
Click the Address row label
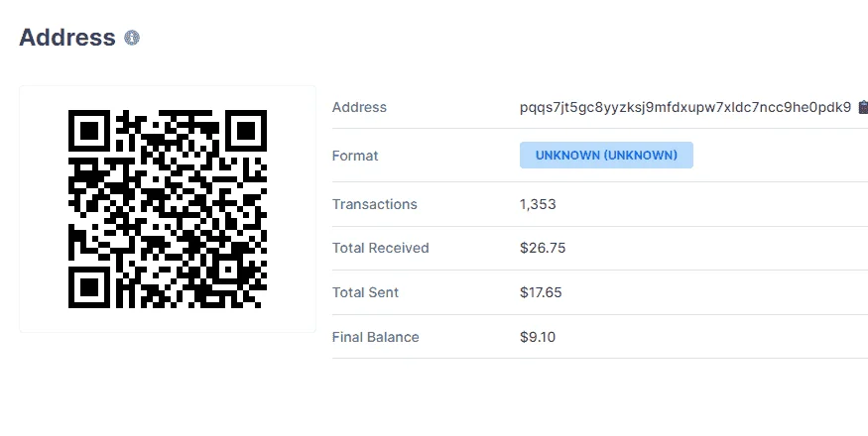click(359, 107)
